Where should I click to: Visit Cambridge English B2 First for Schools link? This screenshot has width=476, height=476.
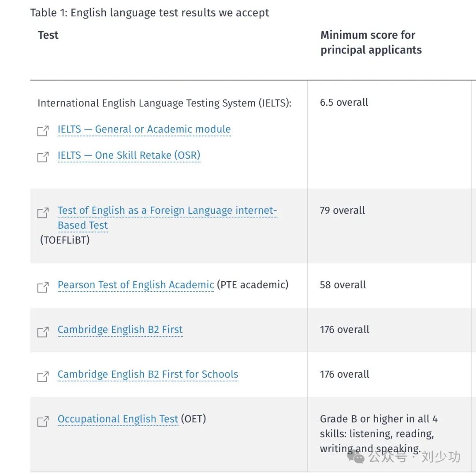tap(148, 374)
